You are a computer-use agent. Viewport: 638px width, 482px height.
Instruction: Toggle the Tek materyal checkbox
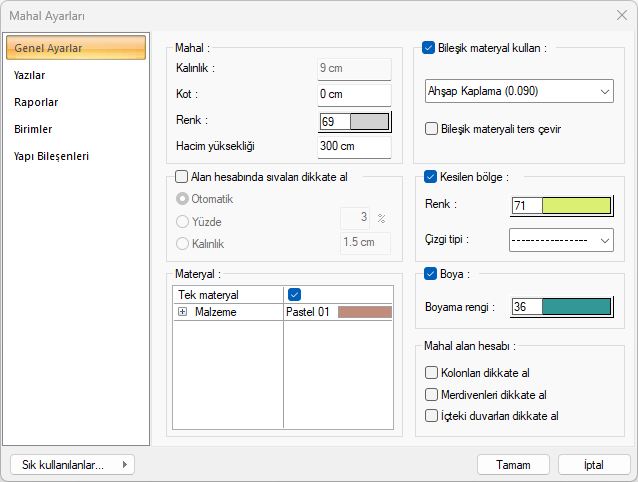coord(294,295)
